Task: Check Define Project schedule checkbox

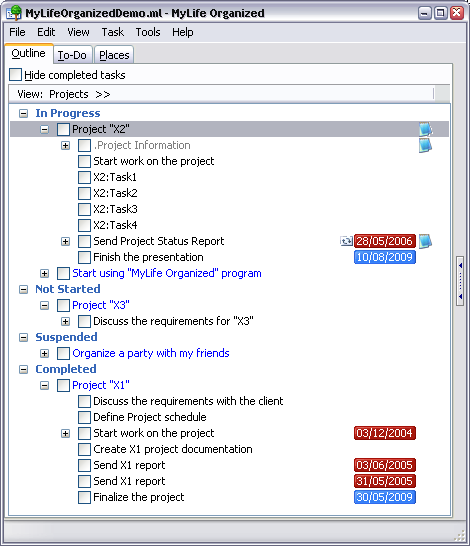Action: [84, 417]
